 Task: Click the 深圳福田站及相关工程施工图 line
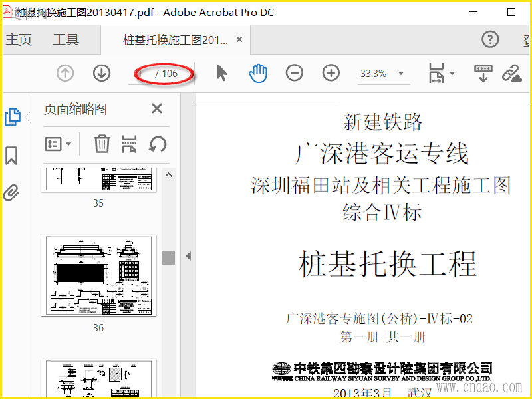click(x=380, y=186)
